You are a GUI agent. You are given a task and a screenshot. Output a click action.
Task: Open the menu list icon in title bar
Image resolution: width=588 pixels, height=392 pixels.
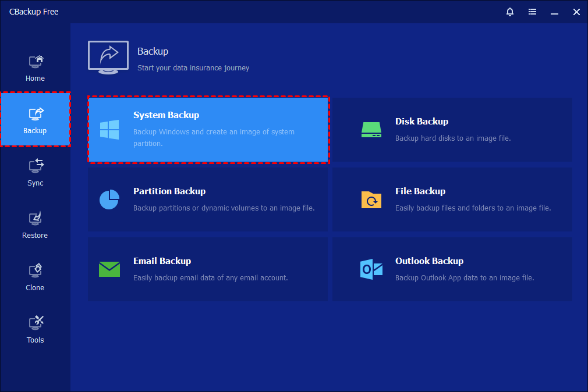[532, 12]
